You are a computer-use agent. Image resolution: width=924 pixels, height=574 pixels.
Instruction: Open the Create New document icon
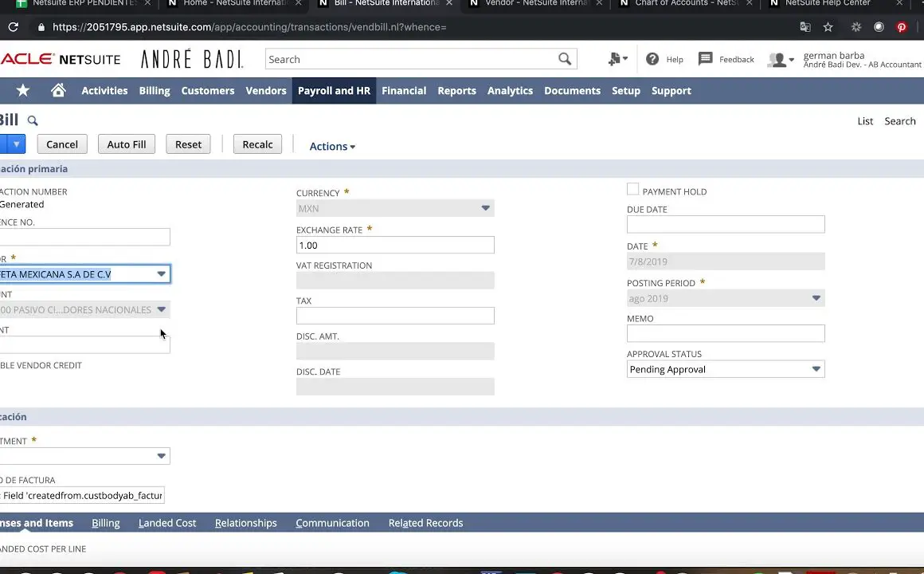pyautogui.click(x=617, y=59)
